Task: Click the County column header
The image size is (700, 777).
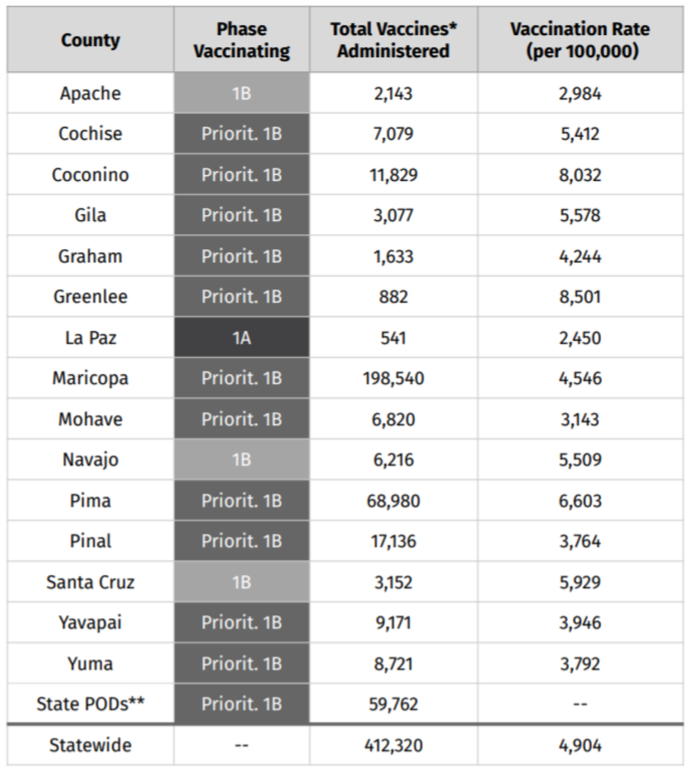Action: coord(90,40)
